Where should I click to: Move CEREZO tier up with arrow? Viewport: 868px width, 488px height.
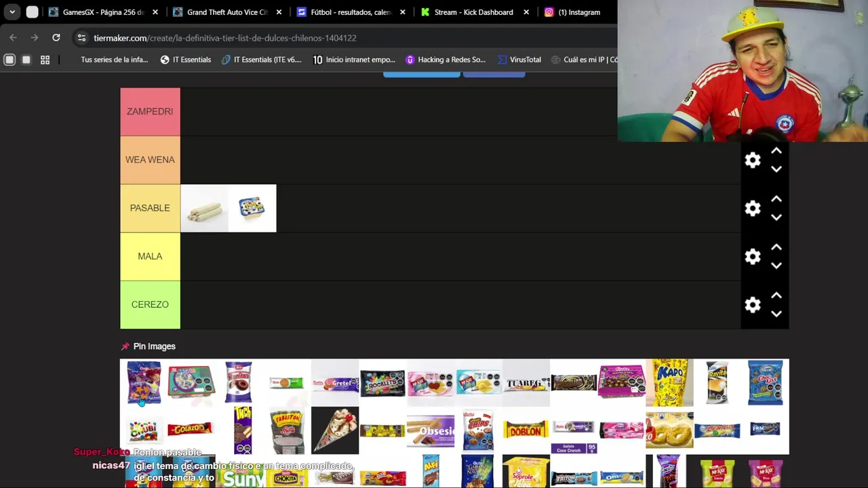point(776,296)
